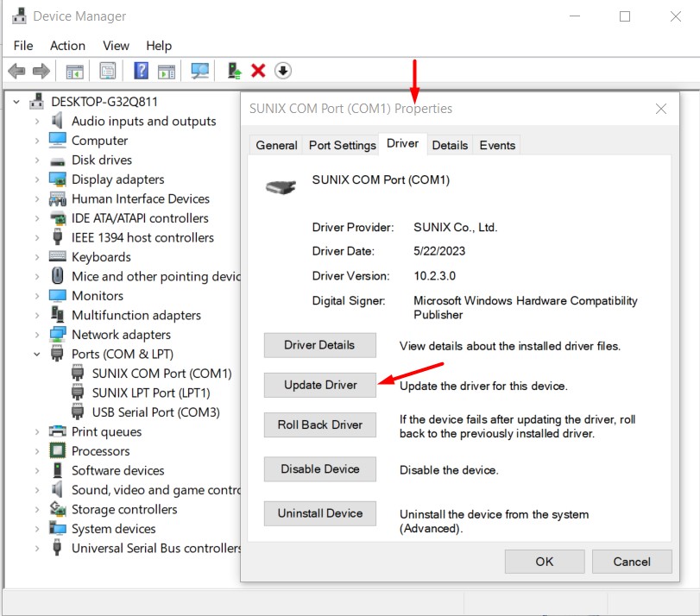Viewport: 700px width, 616px height.
Task: Expand the Computer node chevron
Action: [x=37, y=141]
